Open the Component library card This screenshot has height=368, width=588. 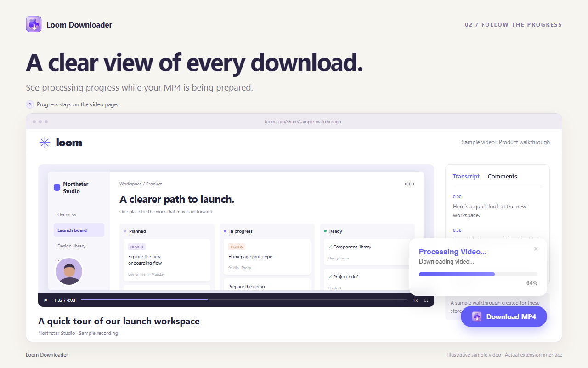pos(367,252)
